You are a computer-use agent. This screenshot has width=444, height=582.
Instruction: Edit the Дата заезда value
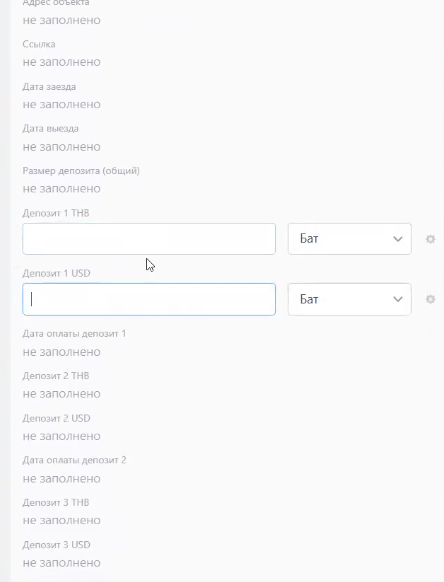(x=62, y=104)
